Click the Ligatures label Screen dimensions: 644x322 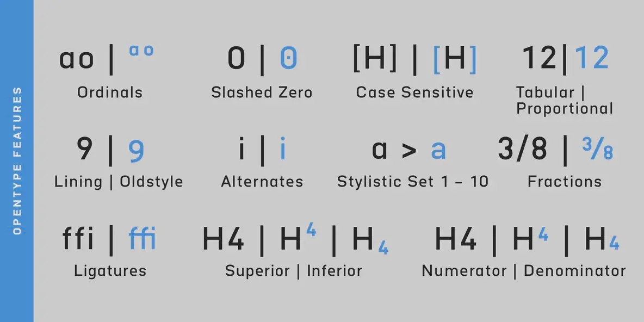tap(110, 271)
